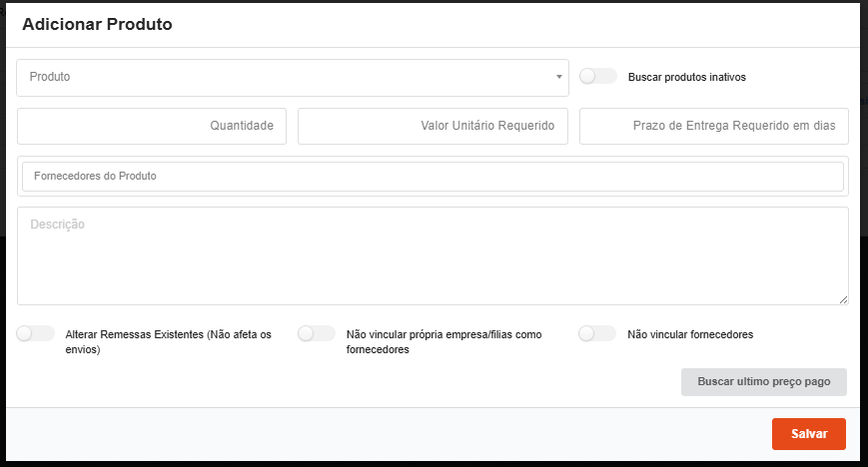Screen dimensions: 868x467
Task: Toggle the Alterar Remessas Existentes switch
Action: tap(36, 334)
